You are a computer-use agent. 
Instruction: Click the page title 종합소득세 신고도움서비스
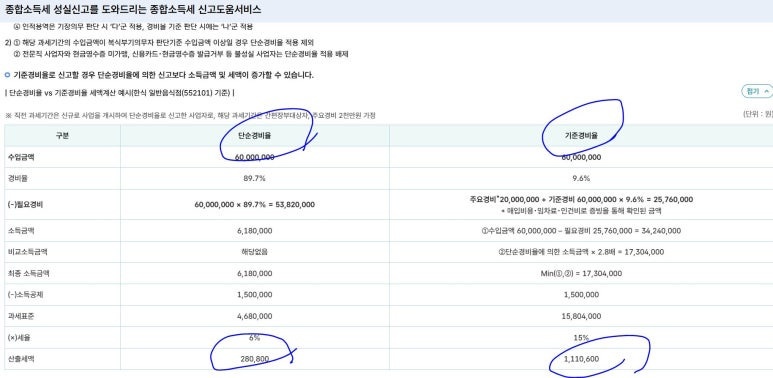pyautogui.click(x=207, y=9)
